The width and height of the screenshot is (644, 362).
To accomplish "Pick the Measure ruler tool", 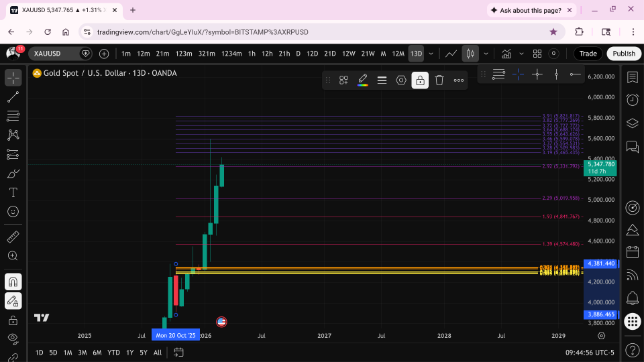I will (13, 237).
